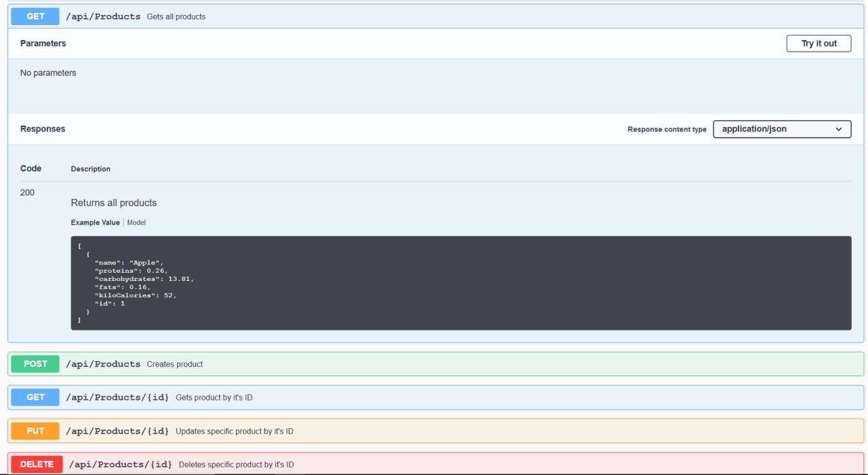Click 'Updates specific product by it's ID' text

[x=235, y=431]
